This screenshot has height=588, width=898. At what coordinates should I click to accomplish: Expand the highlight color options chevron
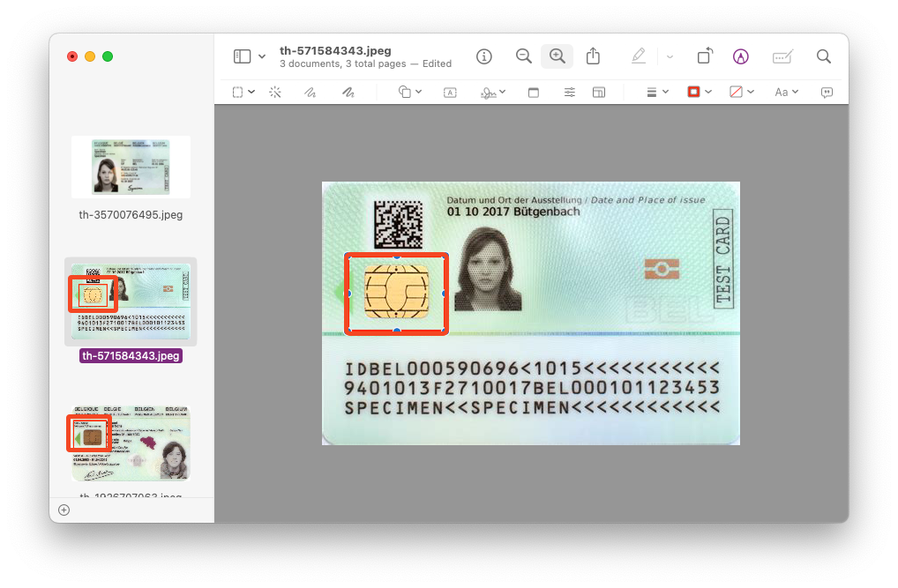click(x=670, y=56)
